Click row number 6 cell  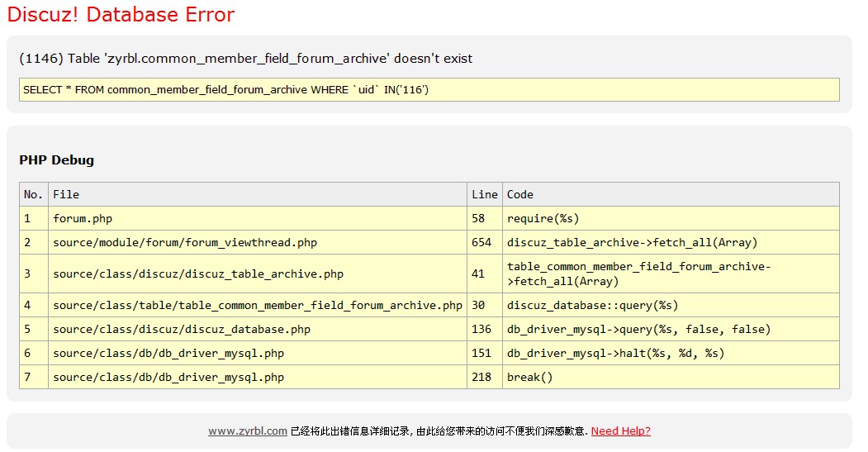[34, 354]
